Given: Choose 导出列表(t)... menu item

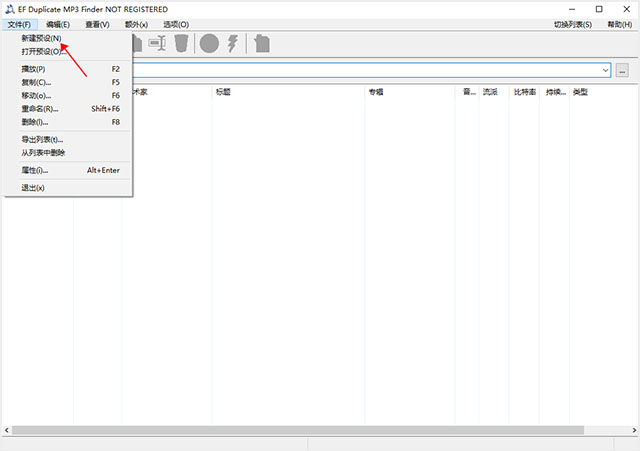Looking at the screenshot, I should click(42, 139).
